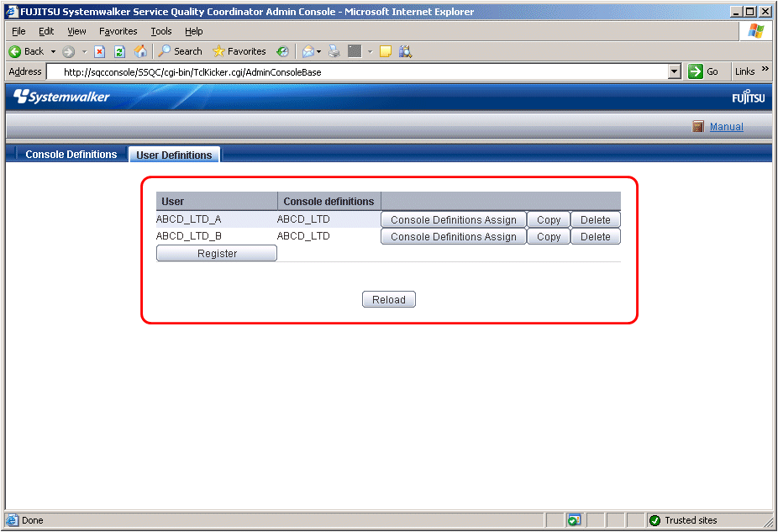Click the Done status text

point(33,520)
